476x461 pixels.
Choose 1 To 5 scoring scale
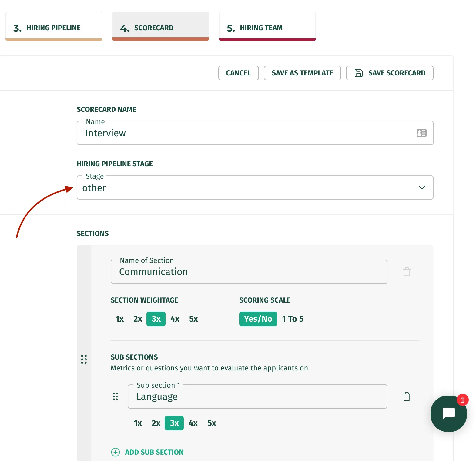tap(293, 319)
